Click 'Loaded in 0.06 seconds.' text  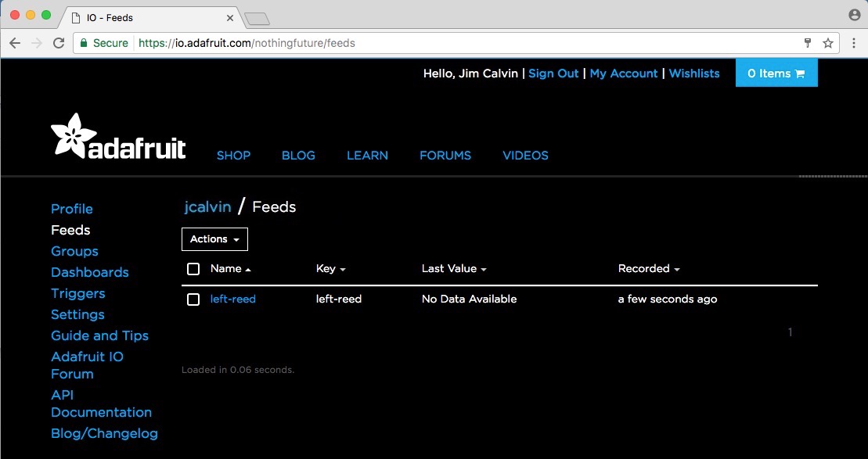(x=238, y=370)
